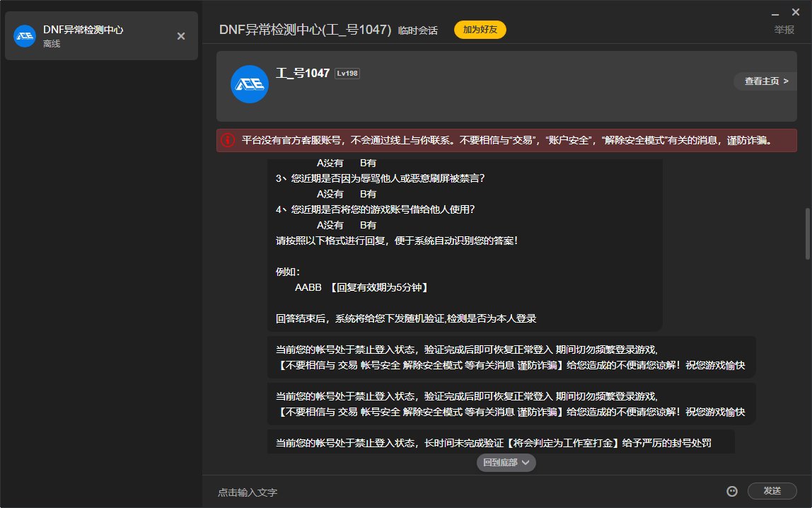Open the emoji picker icon
This screenshot has height=508, width=812.
(x=732, y=492)
